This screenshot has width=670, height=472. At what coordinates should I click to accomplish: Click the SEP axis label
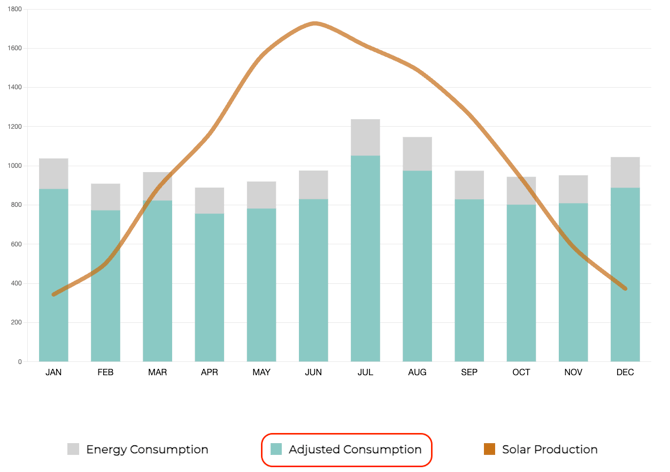tap(469, 373)
